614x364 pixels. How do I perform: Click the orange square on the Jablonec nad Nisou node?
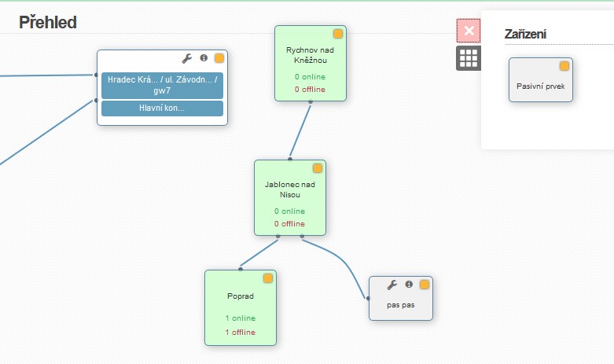point(318,168)
